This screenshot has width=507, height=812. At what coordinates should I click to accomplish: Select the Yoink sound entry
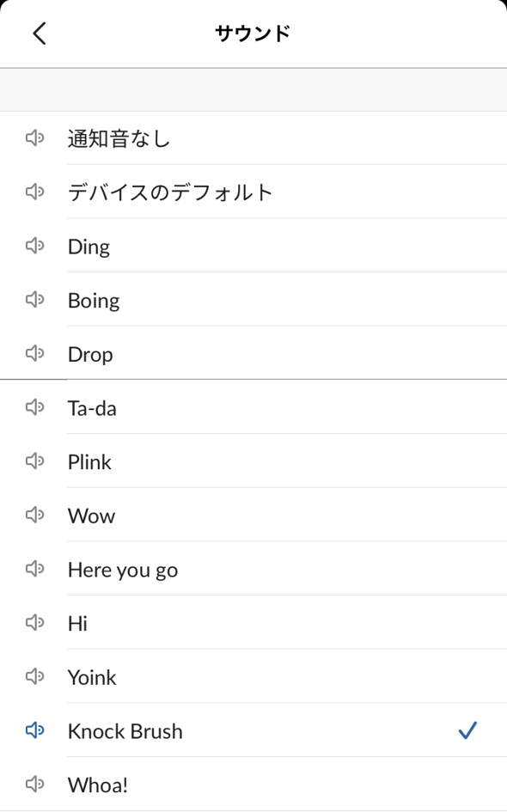(253, 676)
